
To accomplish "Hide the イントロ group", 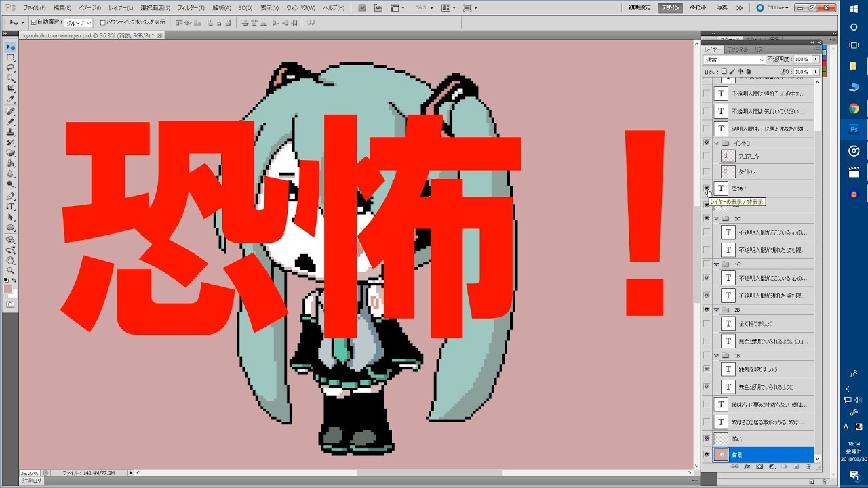I will (707, 143).
